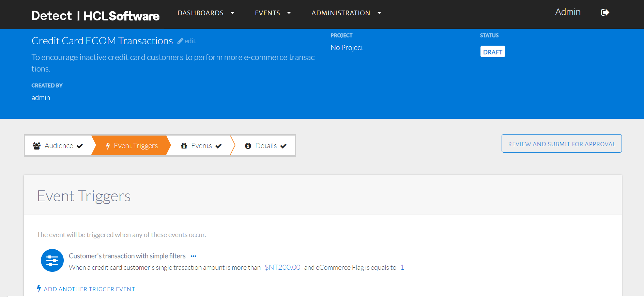This screenshot has height=297, width=644.
Task: Edit the eCommerce Flag value 1
Action: click(402, 267)
